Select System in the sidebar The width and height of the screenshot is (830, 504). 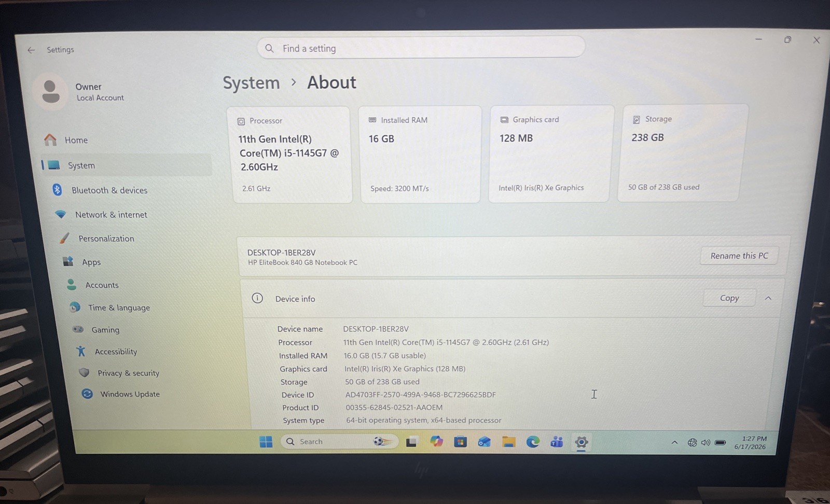pyautogui.click(x=127, y=165)
